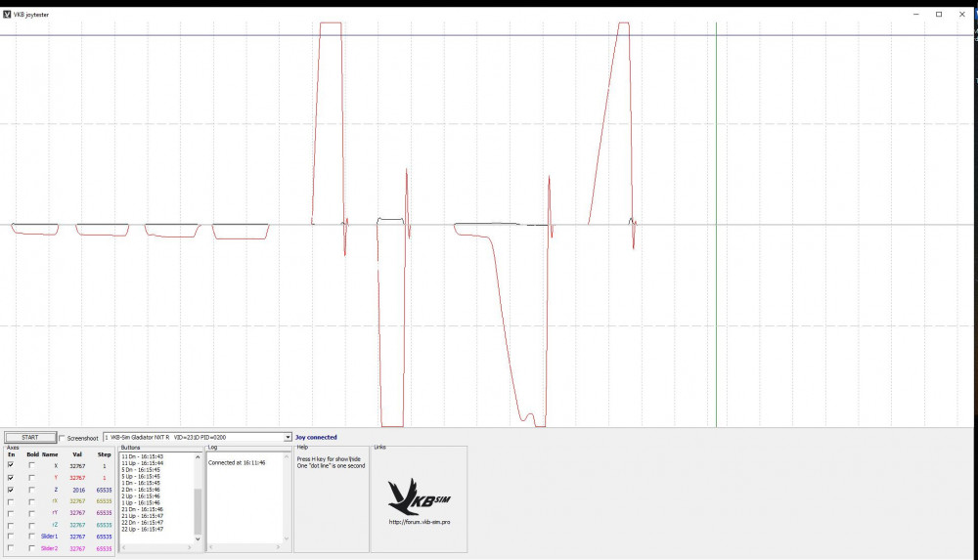This screenshot has width=978, height=560.
Task: Click the Slider1 axis name label
Action: [49, 537]
